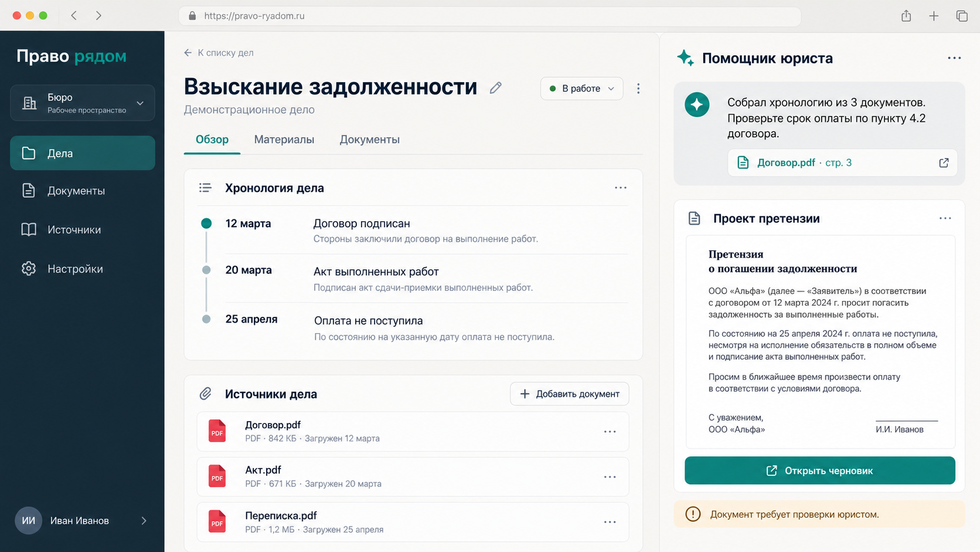Show the browser tab overview icon
Image resolution: width=980 pixels, height=552 pixels.
[x=962, y=16]
